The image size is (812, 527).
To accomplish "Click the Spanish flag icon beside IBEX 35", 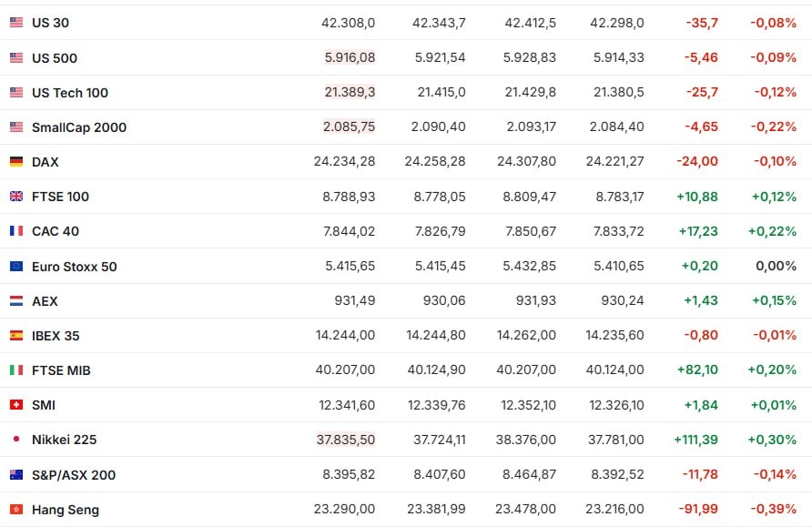I will (x=16, y=336).
